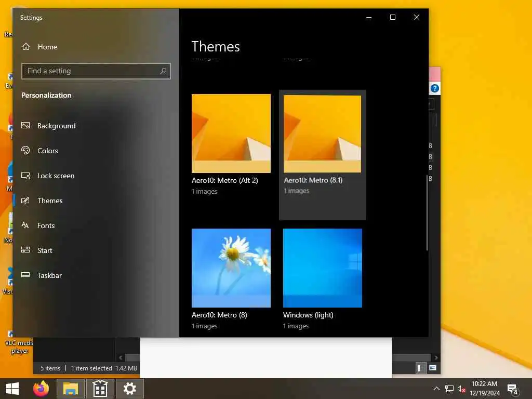Open the clock showing 10:22 AM
The image size is (532, 399).
pyautogui.click(x=485, y=389)
